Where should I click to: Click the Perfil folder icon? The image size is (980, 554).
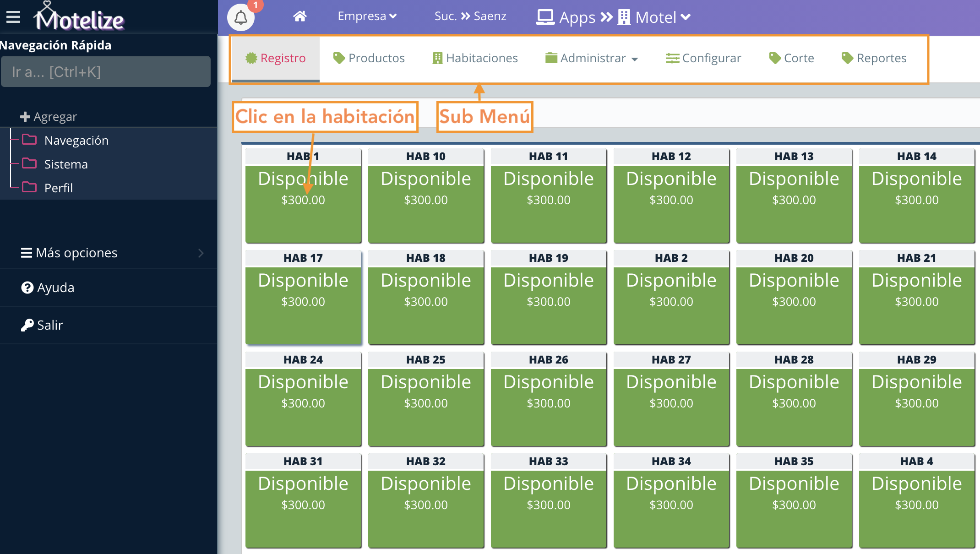(x=29, y=187)
